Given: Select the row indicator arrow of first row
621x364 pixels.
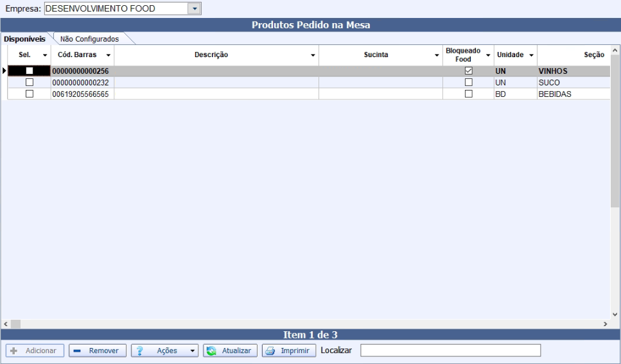Looking at the screenshot, I should (x=4, y=71).
